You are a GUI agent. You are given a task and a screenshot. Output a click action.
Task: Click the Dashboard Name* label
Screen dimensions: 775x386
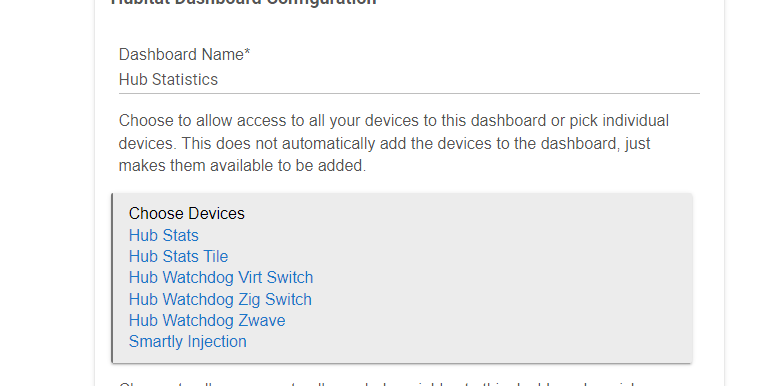184,54
